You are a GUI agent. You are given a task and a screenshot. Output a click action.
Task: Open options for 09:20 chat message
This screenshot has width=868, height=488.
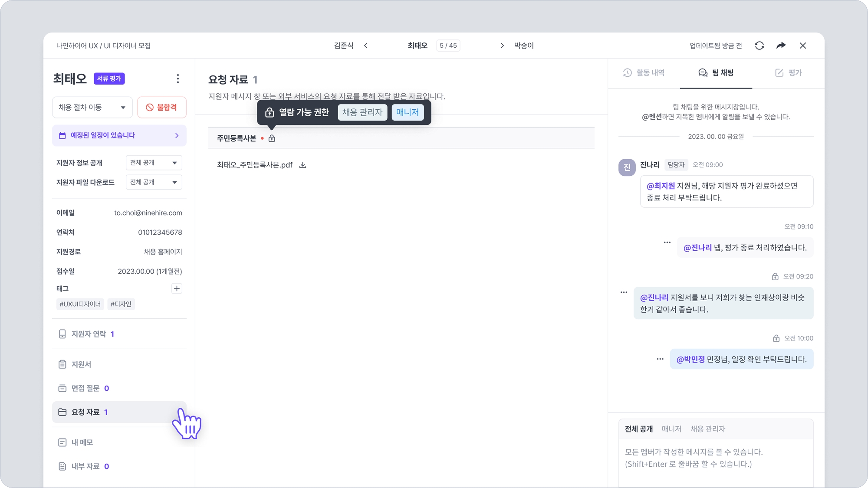(624, 292)
